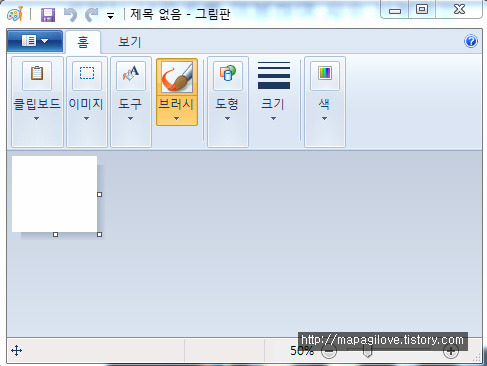This screenshot has height=366, width=487.
Task: Click inside the white drawing canvas
Action: point(54,194)
